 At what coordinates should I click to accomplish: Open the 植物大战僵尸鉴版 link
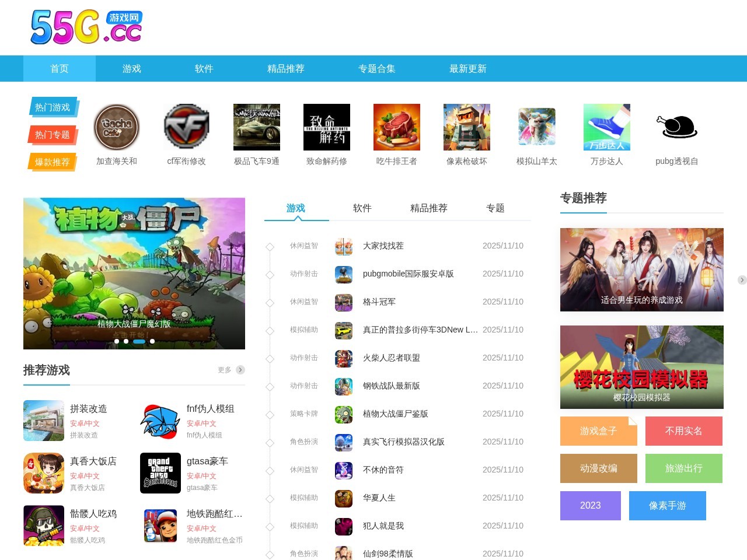[x=395, y=414]
